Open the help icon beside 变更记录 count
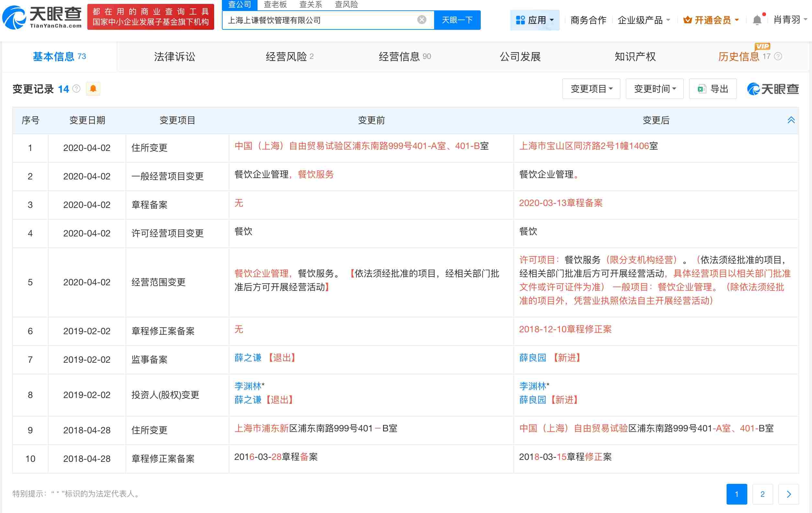This screenshot has height=513, width=812. pos(77,89)
